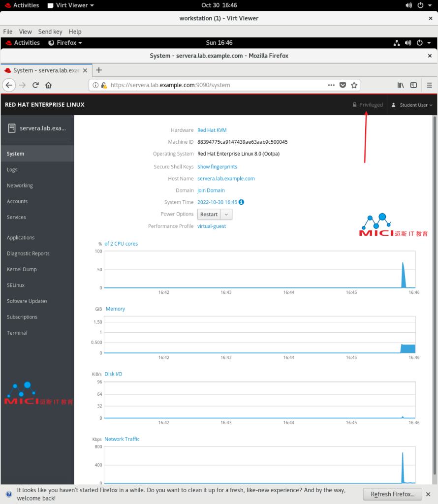Viewport: 438px width, 504px height.
Task: Open the Virt Viewer app menu in outer top bar
Action: (x=71, y=5)
